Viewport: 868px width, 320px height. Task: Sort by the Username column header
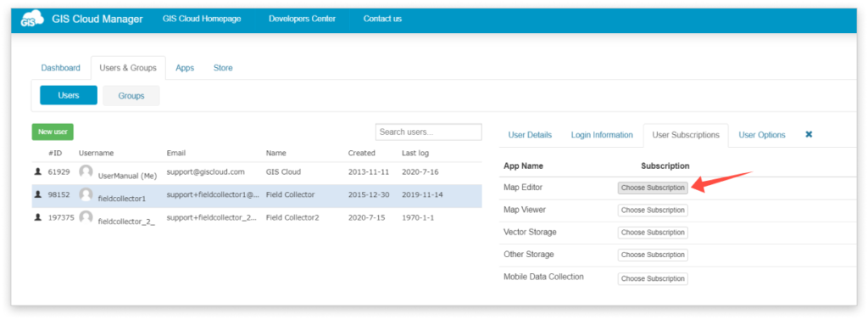click(96, 153)
